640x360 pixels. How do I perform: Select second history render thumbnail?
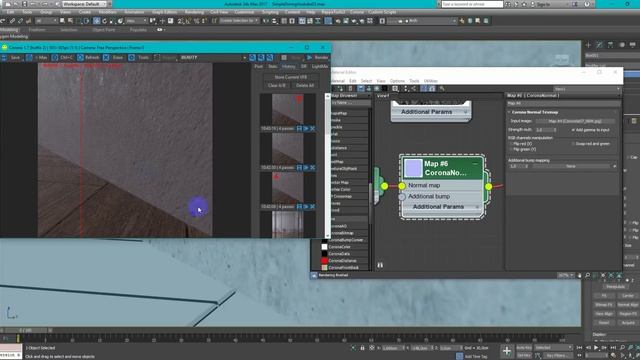[x=288, y=149]
